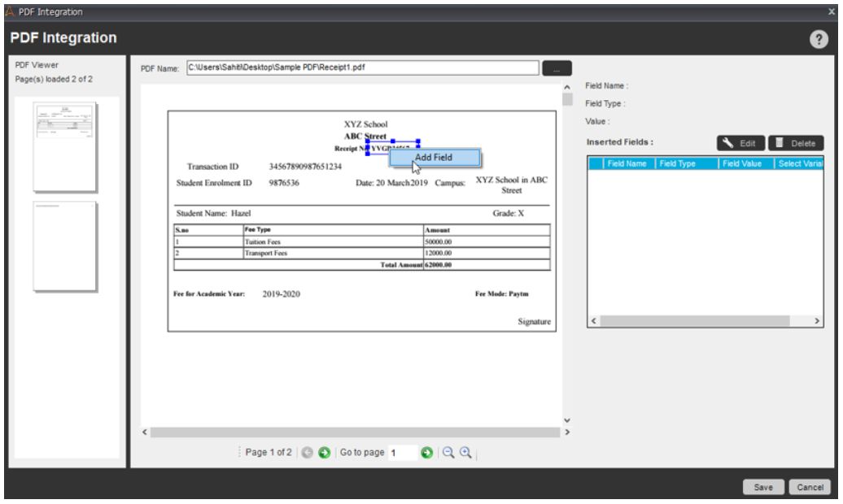Screen dimensions: 843x504
Task: Click the PDF vertical scrollbar thumb
Action: pos(567,99)
